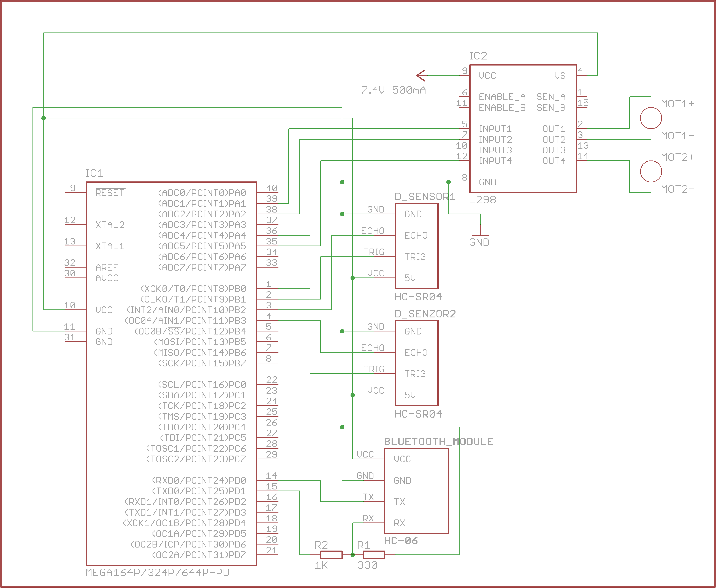
Task: Click the TX pin inside the Bluetooth module box
Action: [399, 502]
